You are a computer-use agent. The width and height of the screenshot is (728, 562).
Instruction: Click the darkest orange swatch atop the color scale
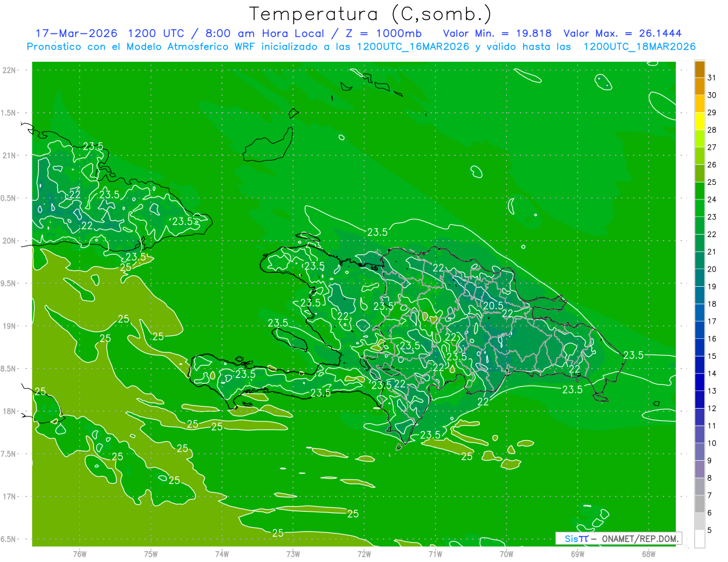[699, 70]
